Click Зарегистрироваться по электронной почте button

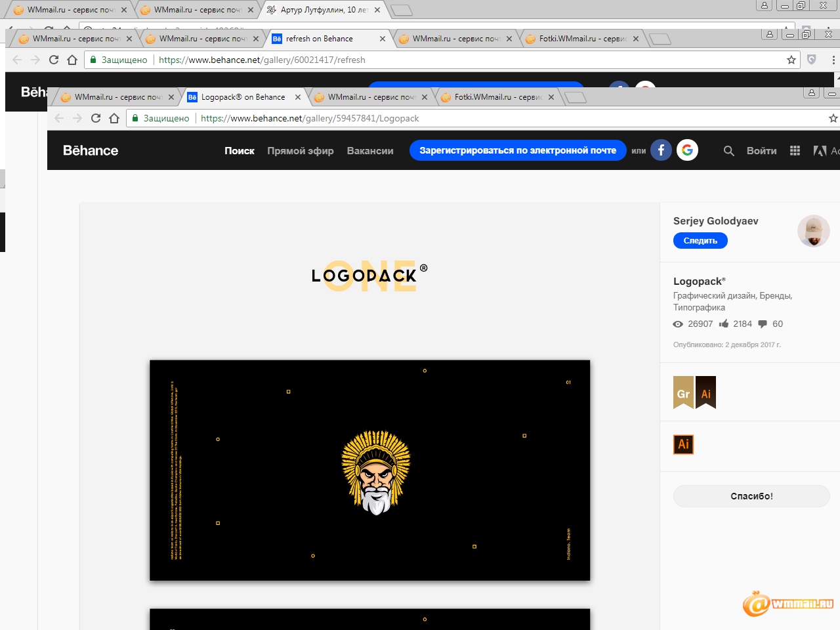pos(518,150)
